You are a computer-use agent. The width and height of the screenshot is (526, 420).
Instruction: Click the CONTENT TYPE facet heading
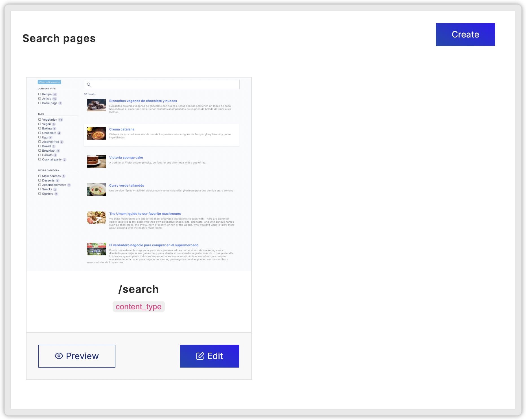tap(47, 89)
